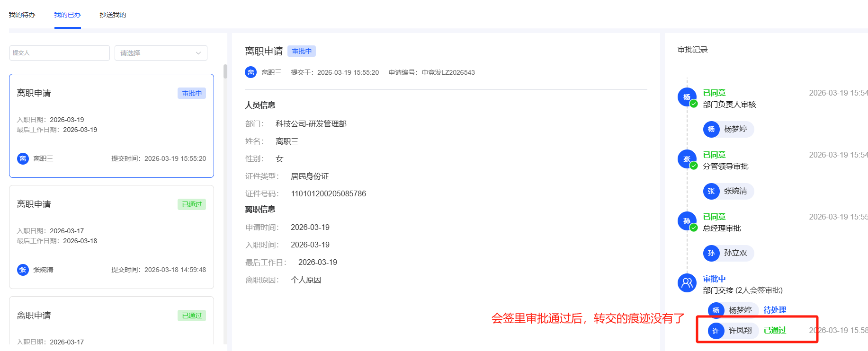This screenshot has width=868, height=351.
Task: Click the application number 中竞发LZ2026543
Action: tap(448, 72)
